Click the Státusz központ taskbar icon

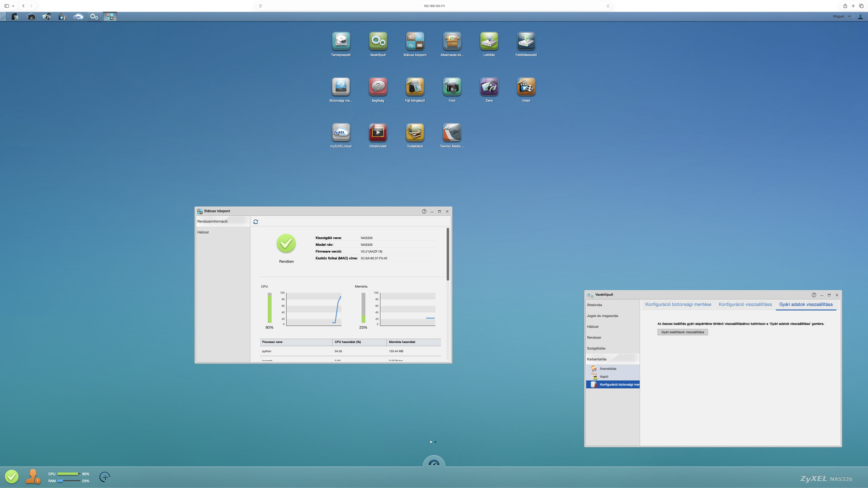(x=110, y=17)
